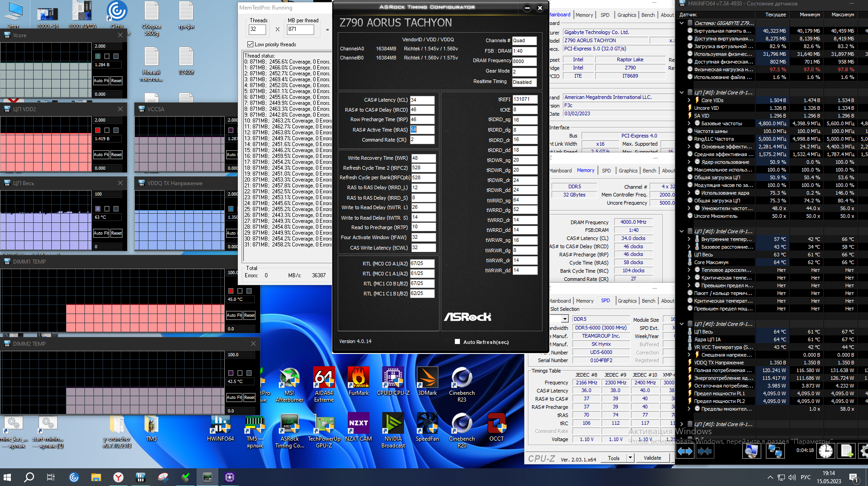Viewport: 868px width, 486px height.
Task: Open the CPUID CPU-Z desktop icon
Action: (393, 382)
